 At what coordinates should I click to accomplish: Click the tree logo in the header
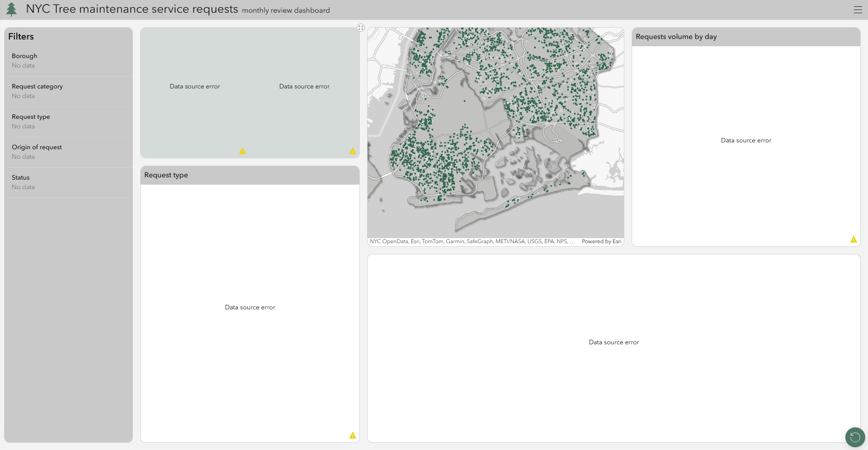[x=11, y=9]
